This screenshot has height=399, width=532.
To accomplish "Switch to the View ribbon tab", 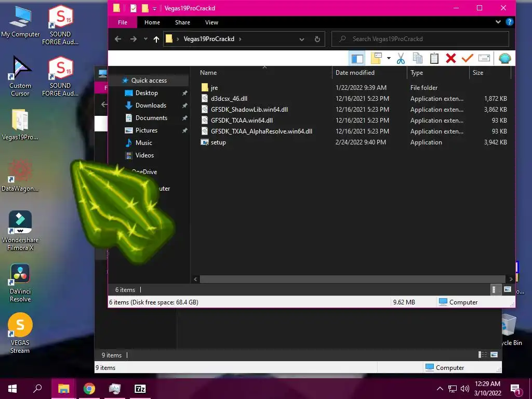I will [x=212, y=22].
